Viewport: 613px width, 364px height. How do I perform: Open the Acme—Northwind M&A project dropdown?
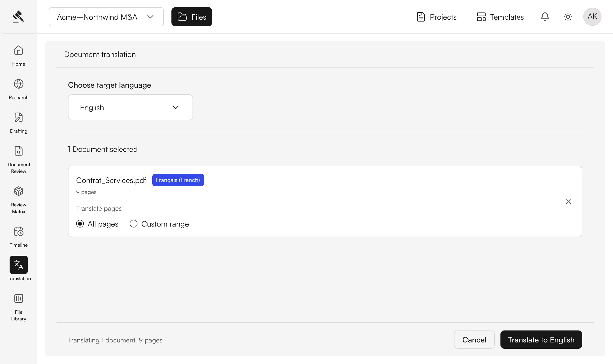(x=106, y=17)
